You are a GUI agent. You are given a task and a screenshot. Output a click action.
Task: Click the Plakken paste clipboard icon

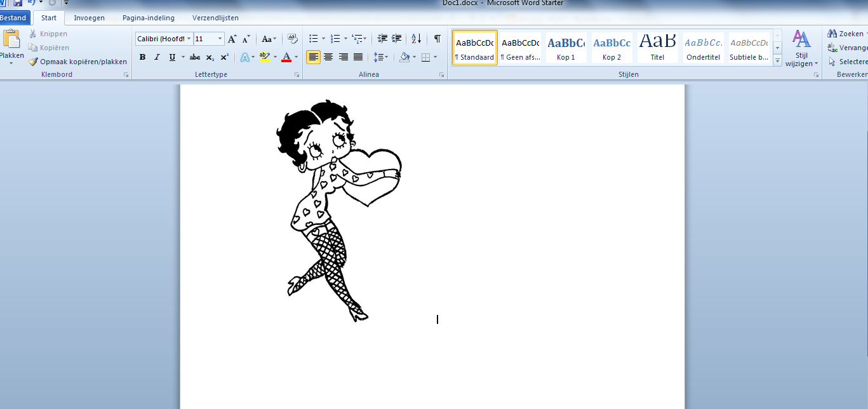tap(11, 39)
